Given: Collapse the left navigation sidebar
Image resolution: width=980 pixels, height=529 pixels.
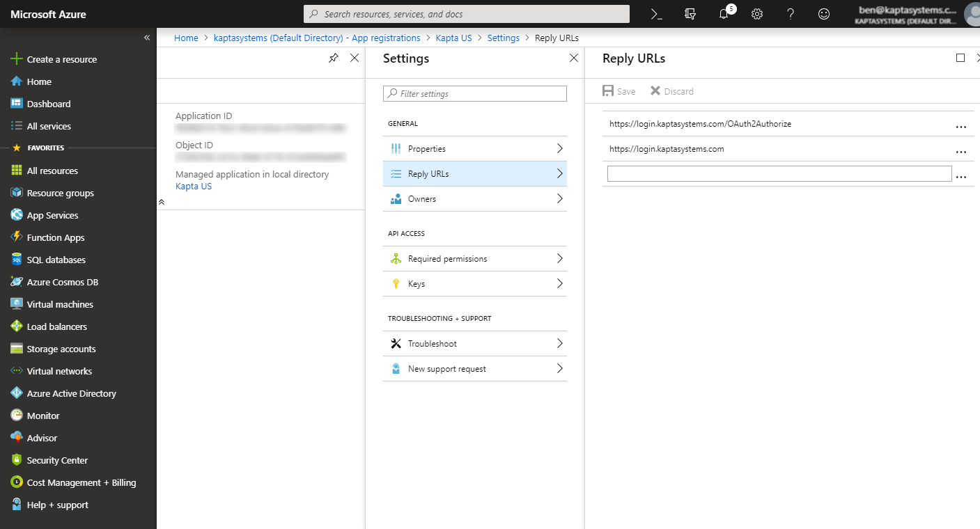Looking at the screenshot, I should (x=146, y=37).
